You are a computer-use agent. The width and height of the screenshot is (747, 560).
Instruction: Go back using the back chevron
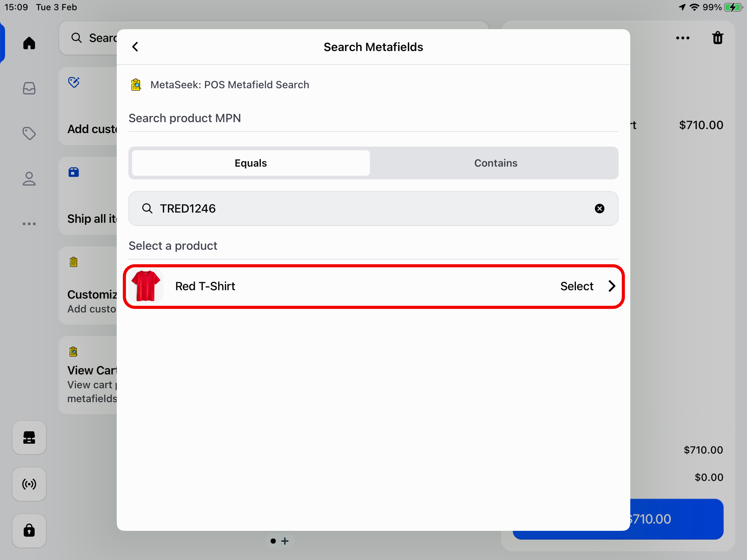pos(135,47)
